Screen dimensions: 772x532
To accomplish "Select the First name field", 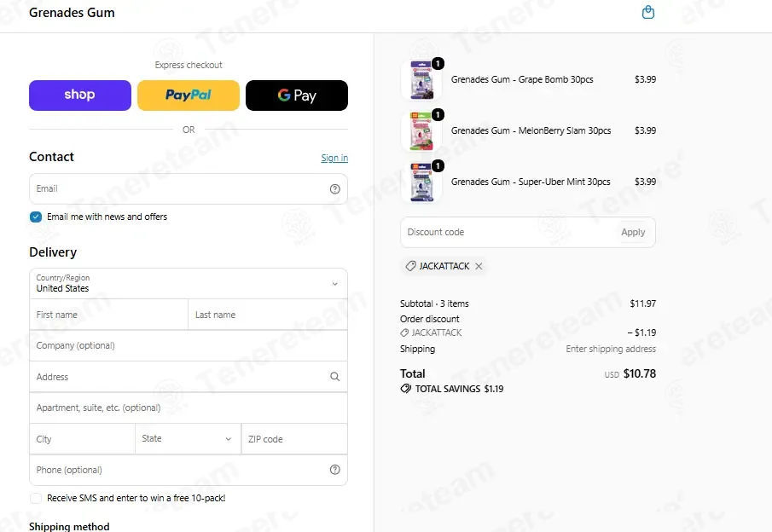I will (x=109, y=315).
